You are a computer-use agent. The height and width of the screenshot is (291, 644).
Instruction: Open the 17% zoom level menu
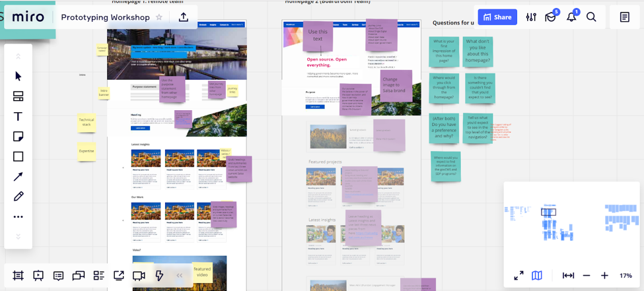tap(625, 275)
